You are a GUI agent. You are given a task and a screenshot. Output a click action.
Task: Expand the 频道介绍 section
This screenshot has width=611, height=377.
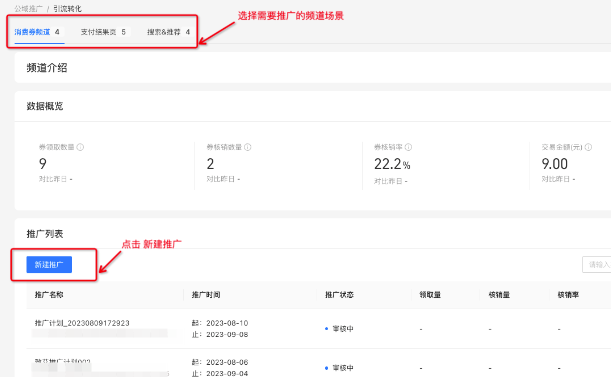47,68
